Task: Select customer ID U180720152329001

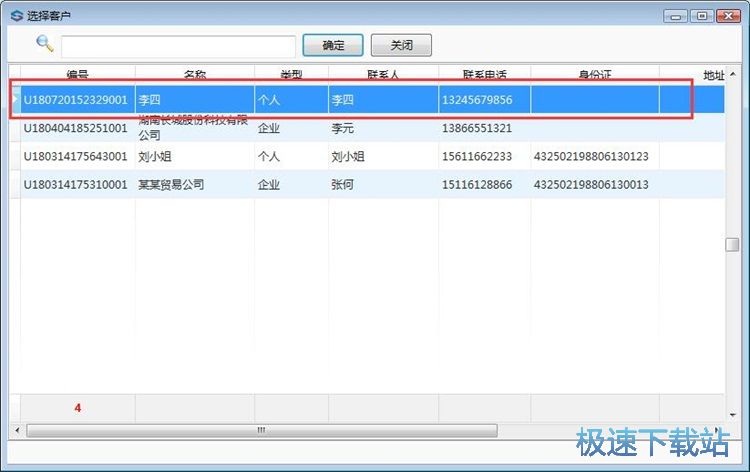Action: [x=76, y=100]
